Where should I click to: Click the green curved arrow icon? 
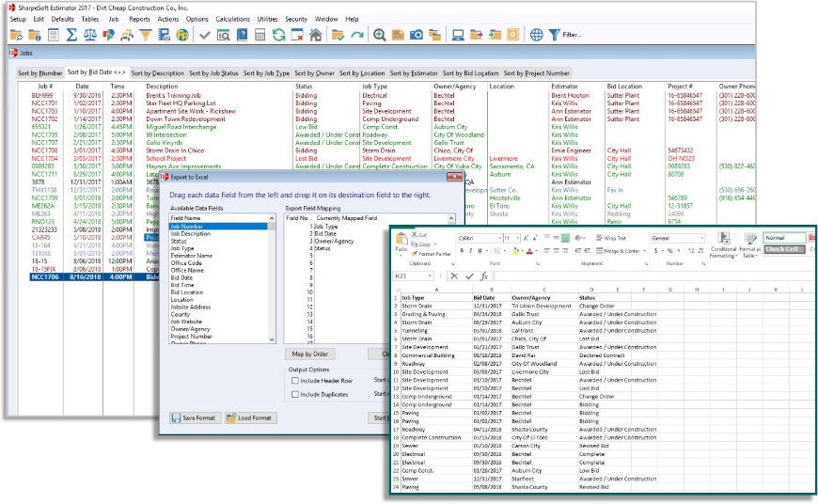point(357,35)
